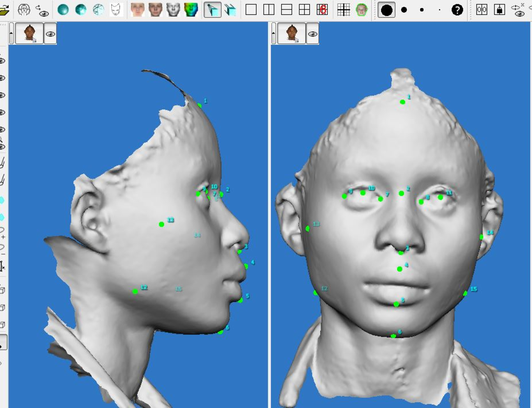Click the black question mark help icon

tap(457, 10)
